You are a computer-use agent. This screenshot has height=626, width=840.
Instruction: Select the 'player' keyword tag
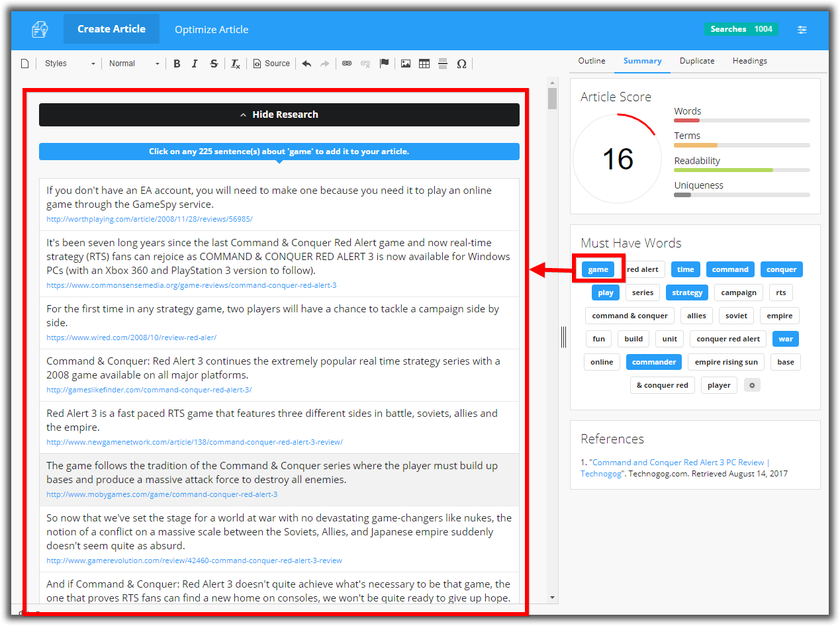click(719, 385)
